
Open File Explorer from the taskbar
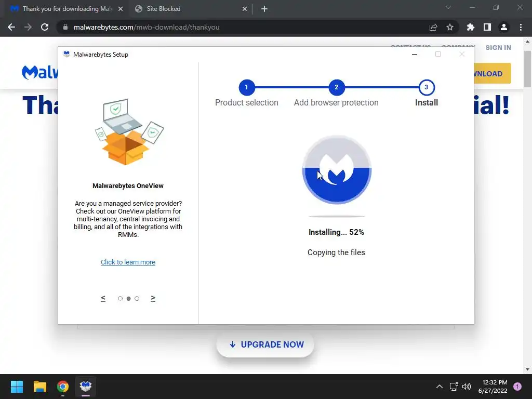(x=39, y=387)
